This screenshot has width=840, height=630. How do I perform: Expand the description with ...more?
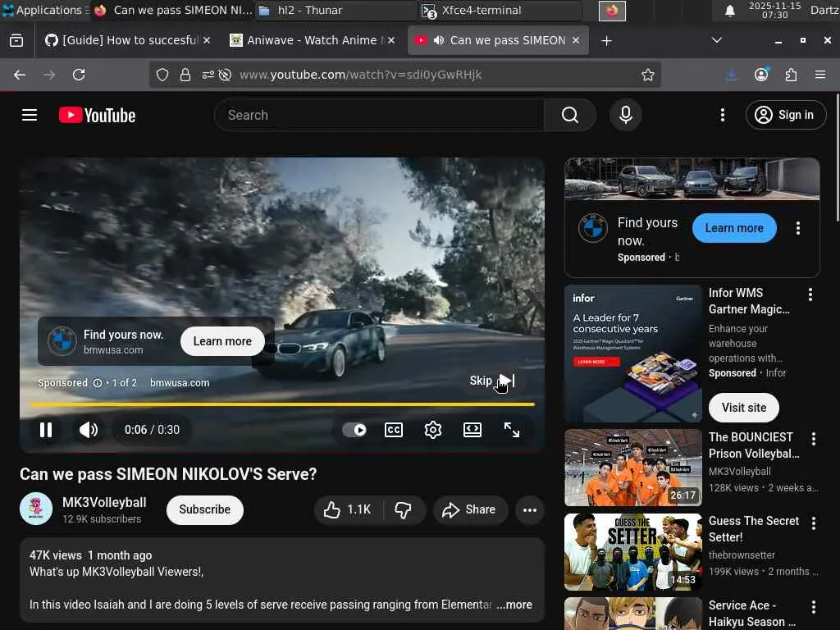(514, 605)
